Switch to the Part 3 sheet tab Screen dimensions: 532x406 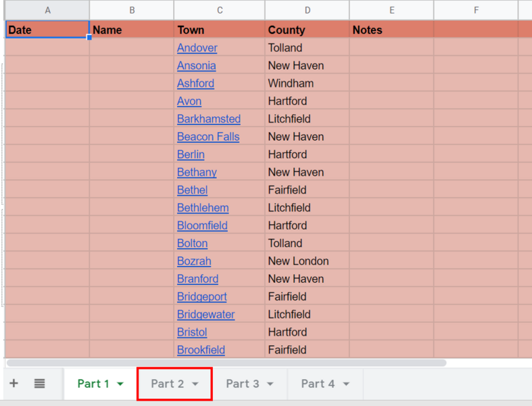click(242, 384)
